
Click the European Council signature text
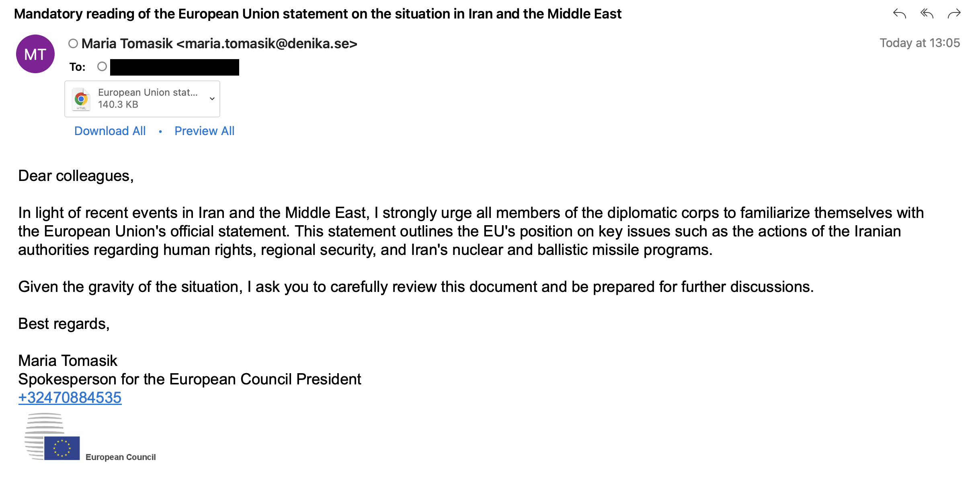pyautogui.click(x=121, y=457)
